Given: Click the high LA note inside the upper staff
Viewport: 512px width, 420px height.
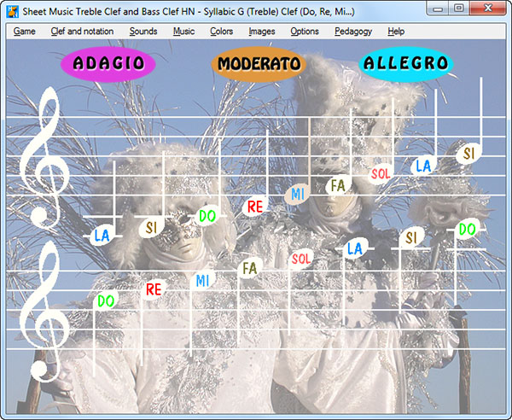Looking at the screenshot, I should point(423,166).
